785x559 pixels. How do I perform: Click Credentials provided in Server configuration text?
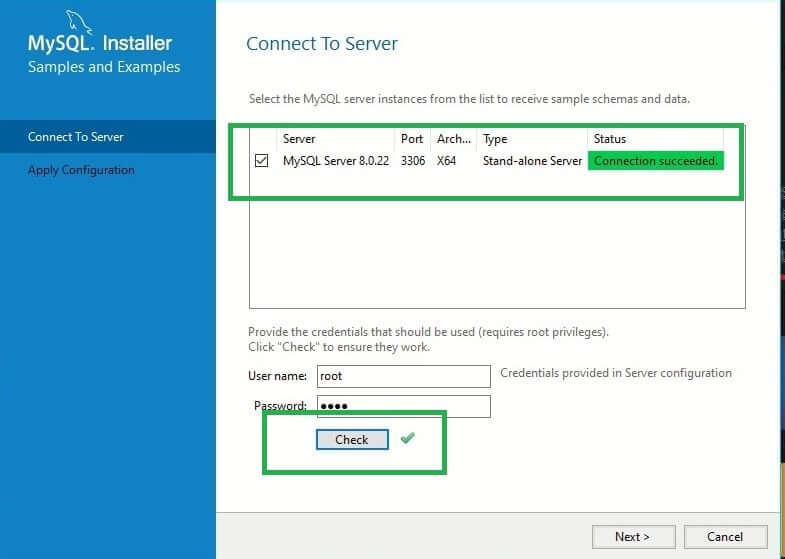[616, 373]
